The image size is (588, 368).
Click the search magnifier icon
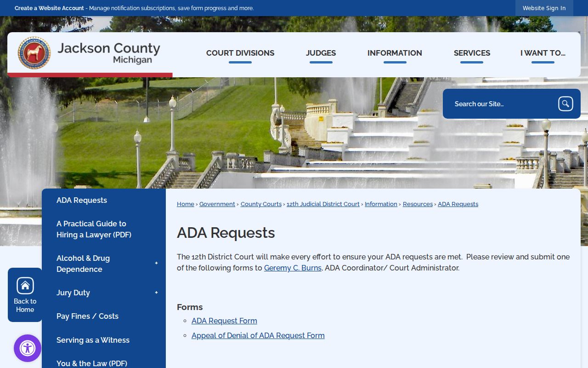click(x=565, y=104)
